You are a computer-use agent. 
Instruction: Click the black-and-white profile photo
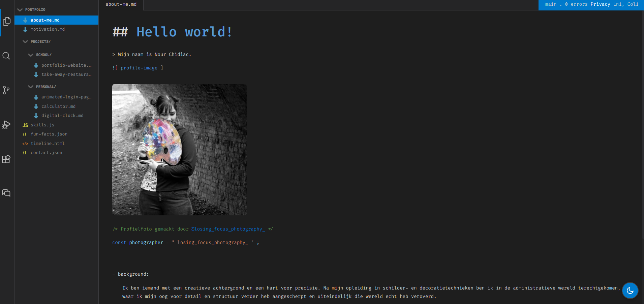coord(179,149)
